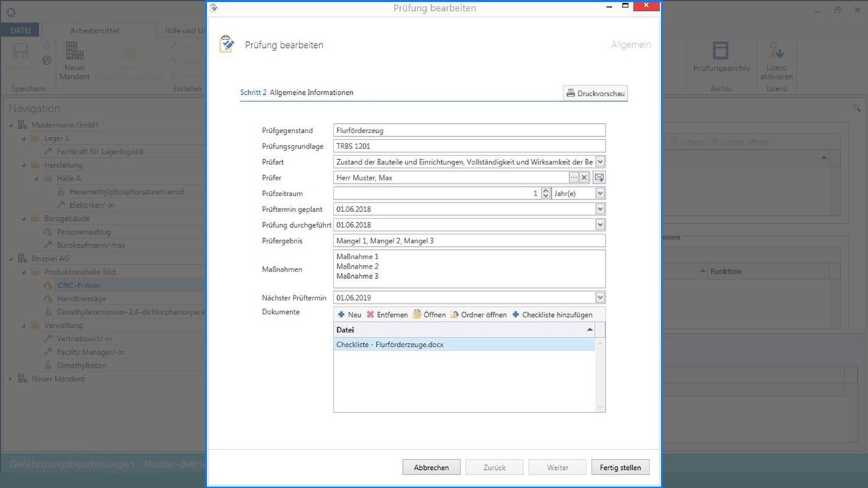Click the Neu plus icon under Dokumente
868x488 pixels.
coord(341,315)
